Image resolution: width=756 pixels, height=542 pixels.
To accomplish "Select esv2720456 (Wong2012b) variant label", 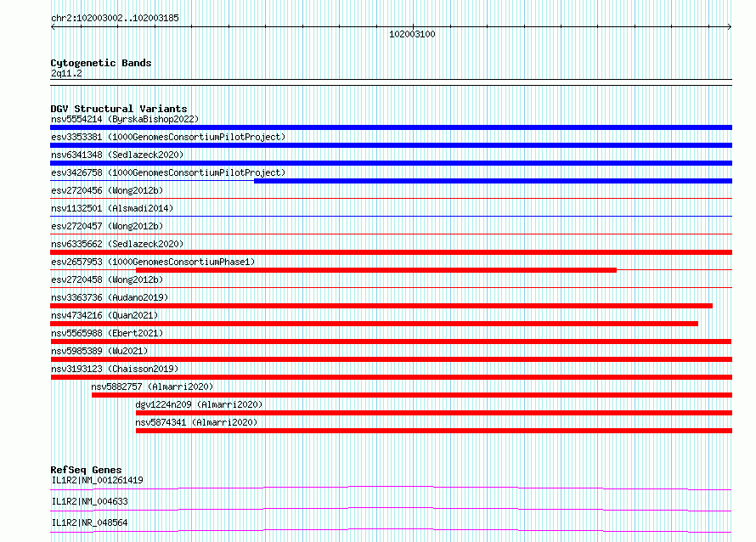I will point(107,190).
